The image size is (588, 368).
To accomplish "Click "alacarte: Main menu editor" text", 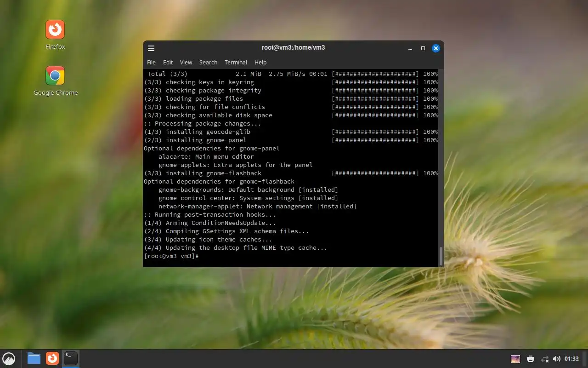I will click(206, 157).
